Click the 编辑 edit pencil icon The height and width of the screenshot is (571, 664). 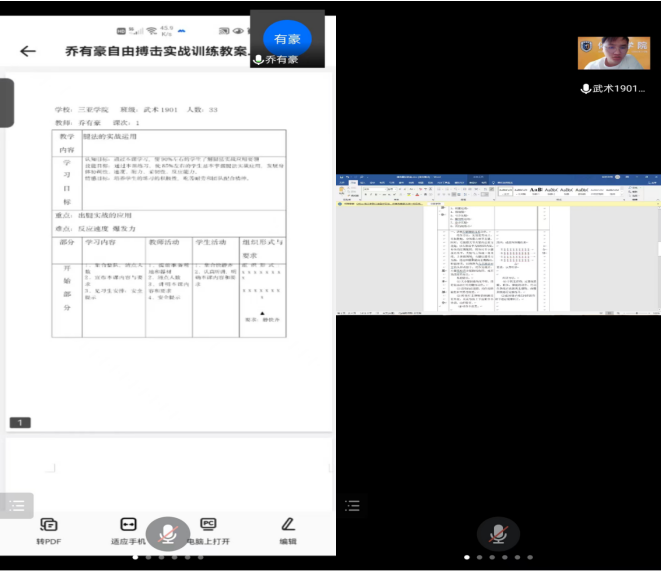pos(288,524)
